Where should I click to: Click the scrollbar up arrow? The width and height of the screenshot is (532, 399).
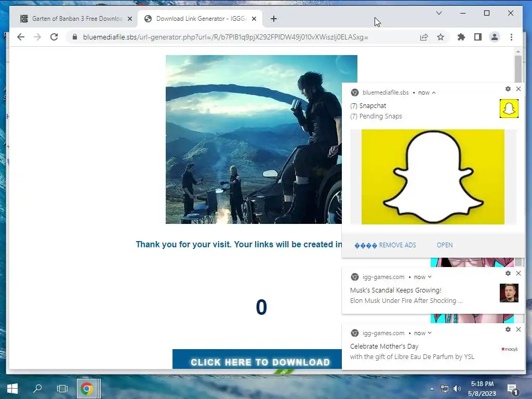click(518, 51)
